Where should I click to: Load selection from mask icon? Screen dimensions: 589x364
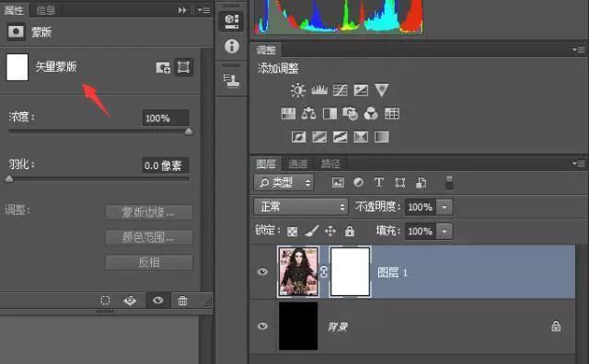point(105,301)
